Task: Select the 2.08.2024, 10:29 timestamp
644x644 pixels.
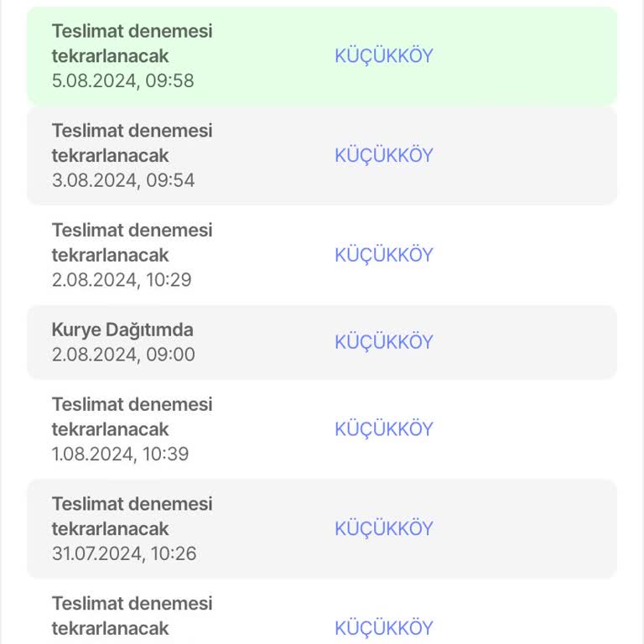Action: click(x=122, y=280)
